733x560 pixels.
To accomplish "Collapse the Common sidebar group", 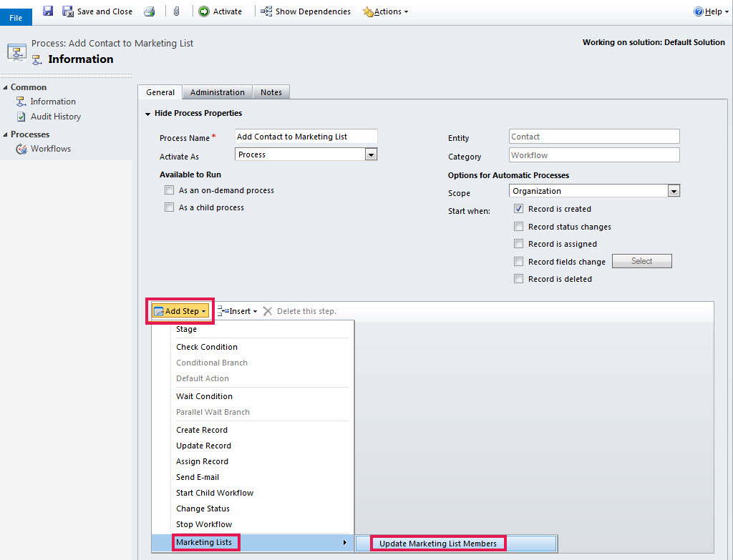I will coord(5,87).
